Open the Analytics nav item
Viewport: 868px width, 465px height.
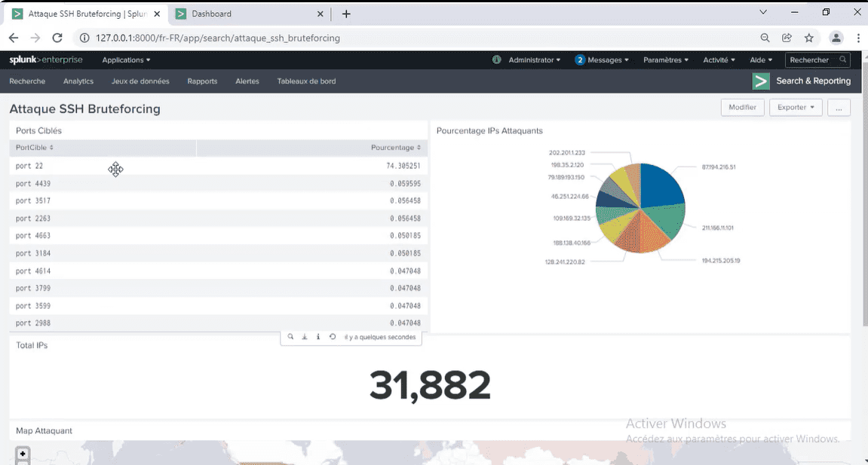(x=78, y=81)
